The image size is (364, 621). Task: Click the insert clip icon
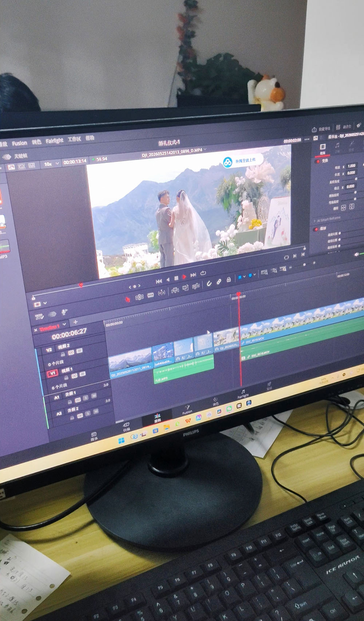(x=175, y=290)
